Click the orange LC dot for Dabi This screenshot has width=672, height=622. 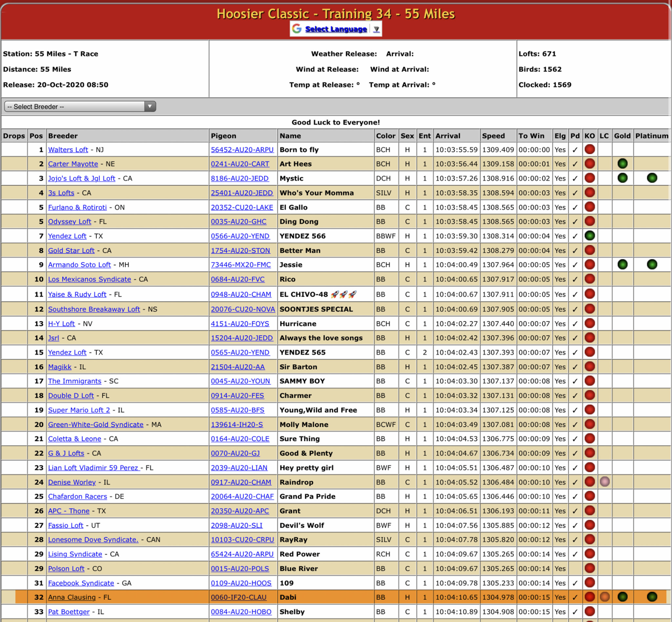[x=605, y=597]
